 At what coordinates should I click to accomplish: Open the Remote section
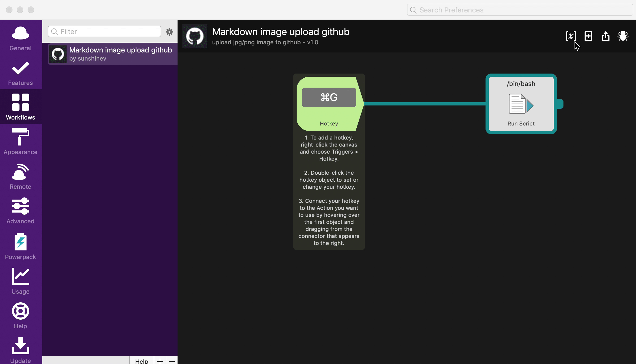[21, 176]
